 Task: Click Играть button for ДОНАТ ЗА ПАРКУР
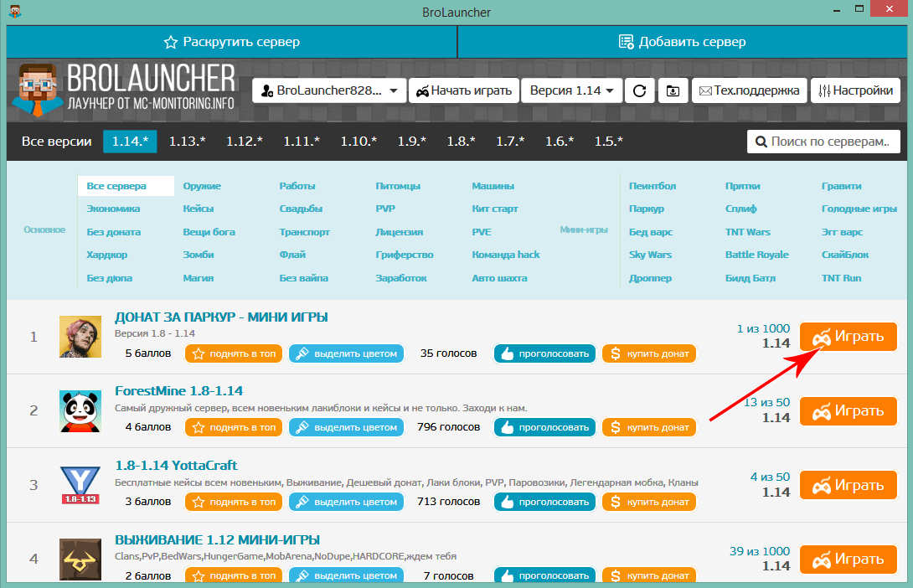tap(848, 337)
